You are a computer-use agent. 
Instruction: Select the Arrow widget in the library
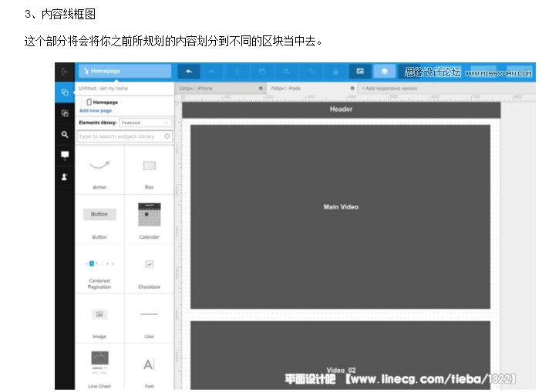point(99,170)
